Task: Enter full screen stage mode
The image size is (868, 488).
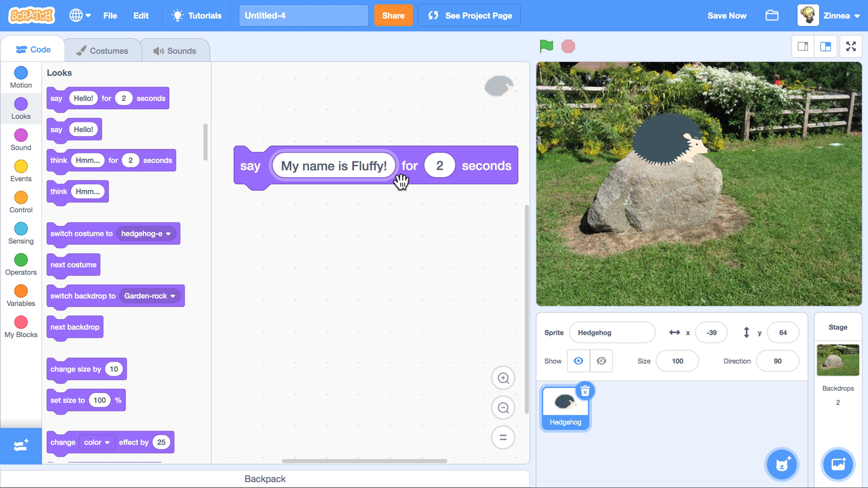Action: (x=850, y=47)
